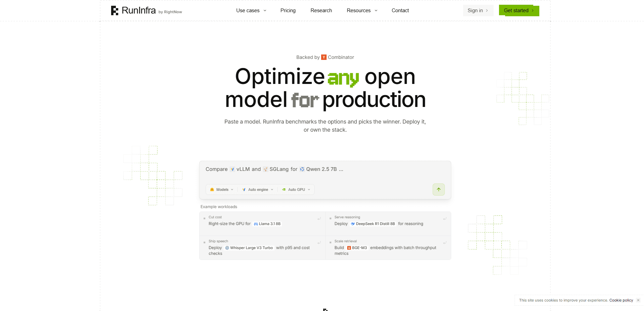The height and width of the screenshot is (311, 644).
Task: Select the Ship speech Whisper Large V3 example
Action: (262, 248)
